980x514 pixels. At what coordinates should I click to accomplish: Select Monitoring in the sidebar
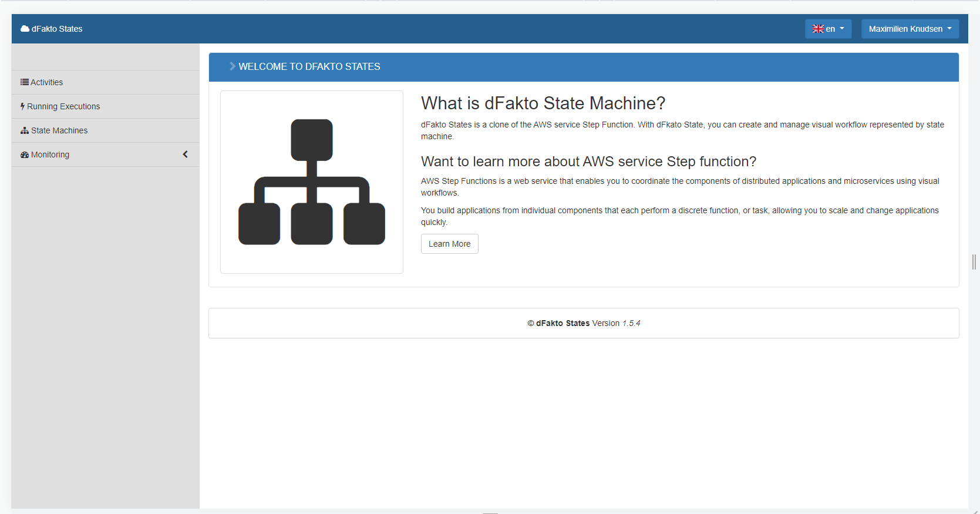click(x=106, y=154)
